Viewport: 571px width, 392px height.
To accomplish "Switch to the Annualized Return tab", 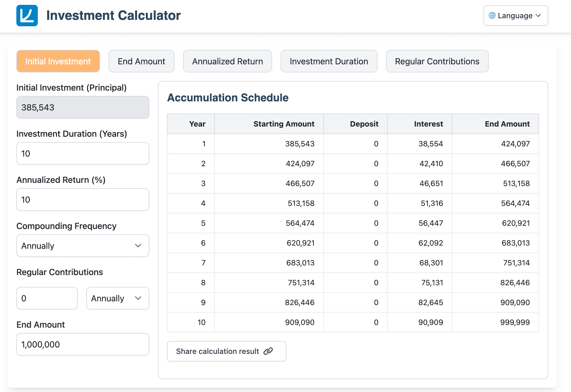I will [x=227, y=61].
